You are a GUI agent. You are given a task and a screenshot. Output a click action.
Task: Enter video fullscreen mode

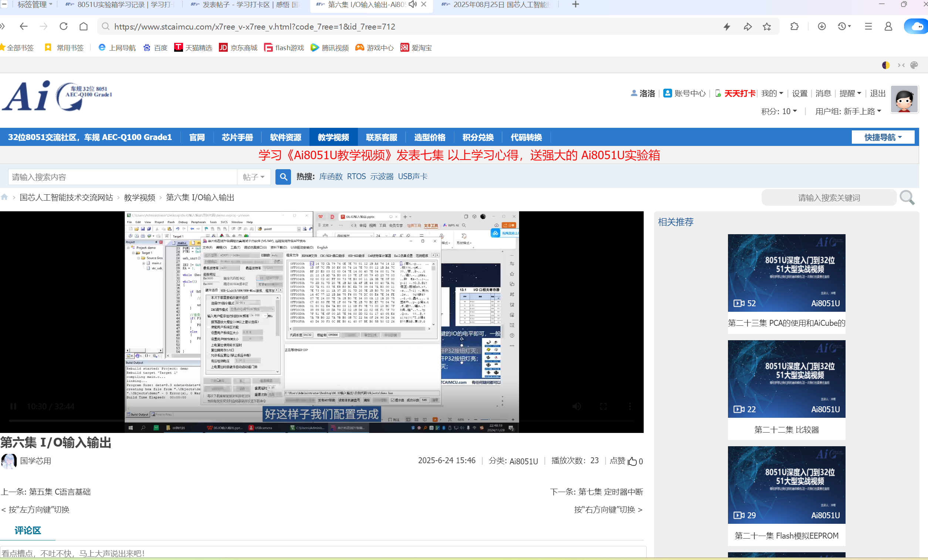coord(603,406)
